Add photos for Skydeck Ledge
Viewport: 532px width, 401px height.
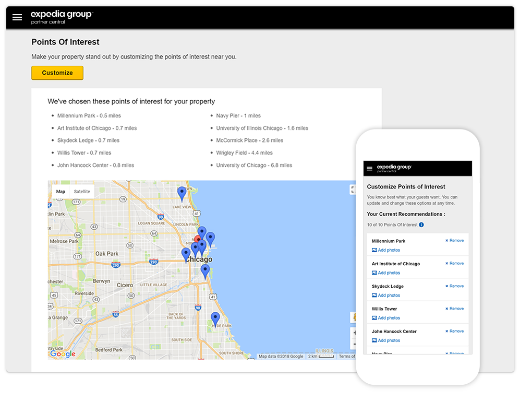pyautogui.click(x=386, y=296)
